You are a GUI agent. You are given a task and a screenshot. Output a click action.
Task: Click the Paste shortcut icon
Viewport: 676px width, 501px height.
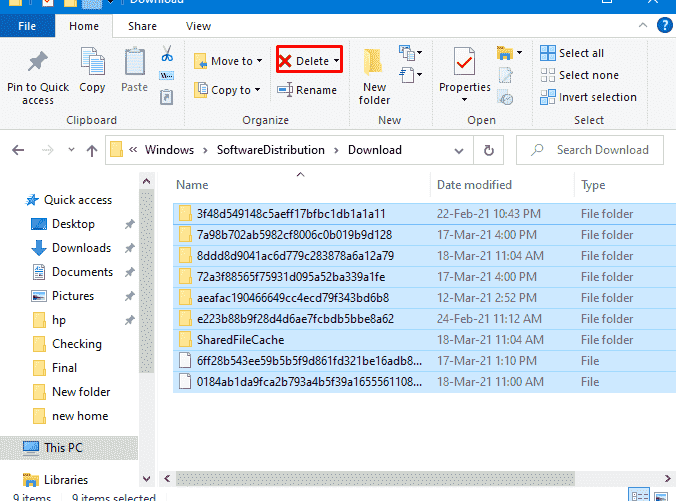[x=167, y=97]
